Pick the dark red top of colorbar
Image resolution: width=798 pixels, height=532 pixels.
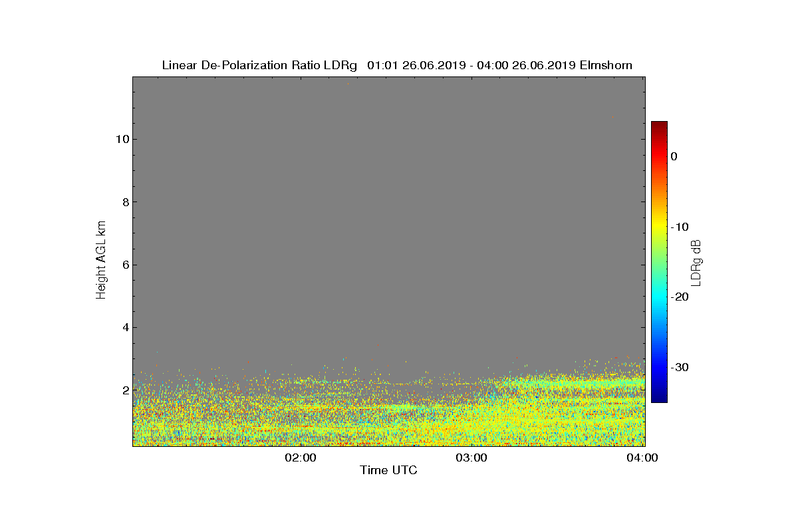coord(659,125)
